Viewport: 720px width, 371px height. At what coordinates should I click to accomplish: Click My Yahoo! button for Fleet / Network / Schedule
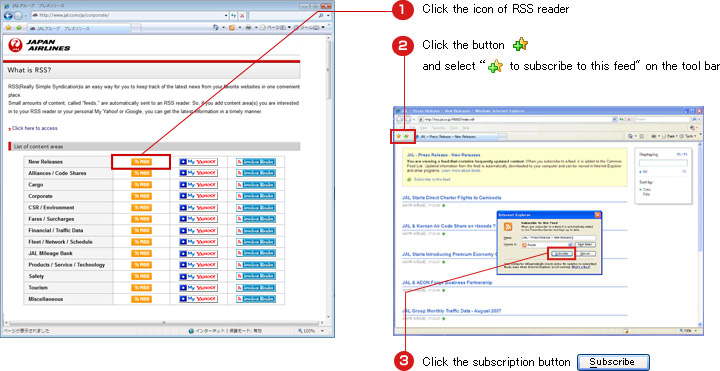click(198, 242)
